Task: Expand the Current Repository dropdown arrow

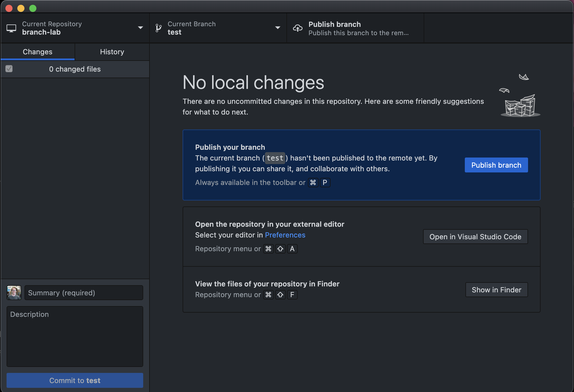Action: 140,28
